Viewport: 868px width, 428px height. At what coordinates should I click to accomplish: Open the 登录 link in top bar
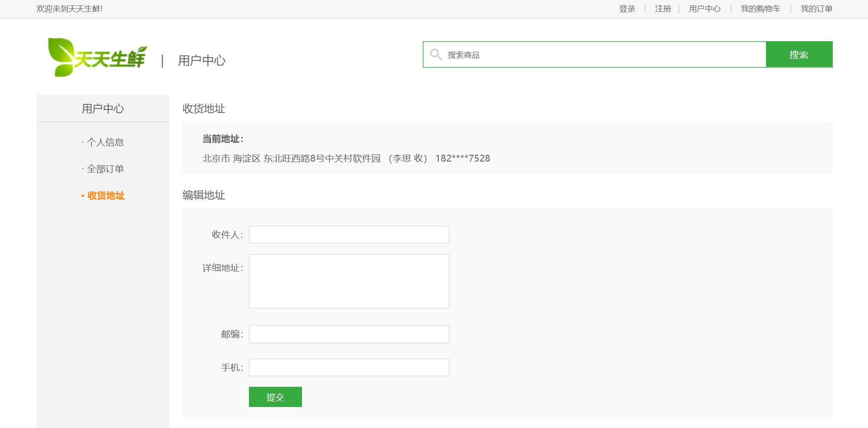tap(627, 9)
